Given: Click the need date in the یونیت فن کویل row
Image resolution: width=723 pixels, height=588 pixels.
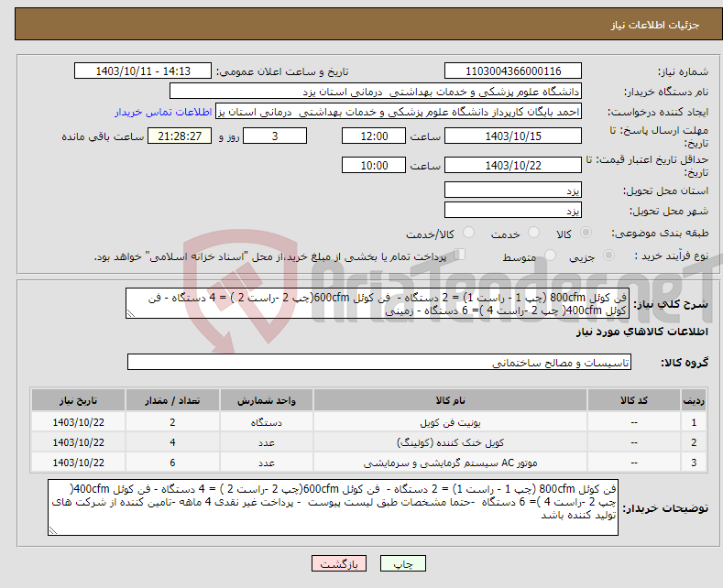Looking at the screenshot, I should (x=79, y=422).
